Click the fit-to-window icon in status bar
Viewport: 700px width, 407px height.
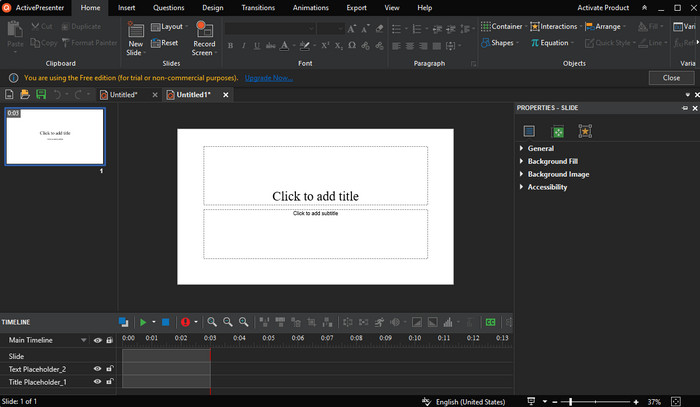pyautogui.click(x=676, y=402)
